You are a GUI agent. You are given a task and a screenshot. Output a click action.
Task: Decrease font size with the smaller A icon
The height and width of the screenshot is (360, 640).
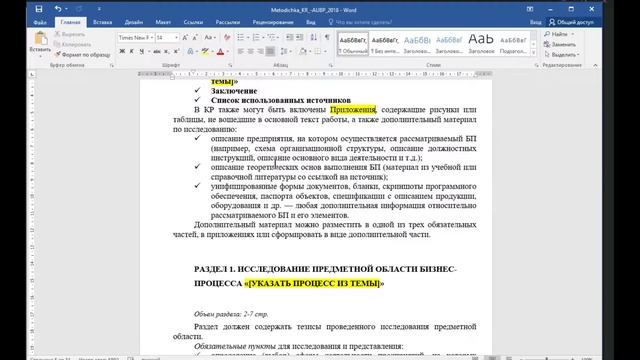pyautogui.click(x=195, y=38)
